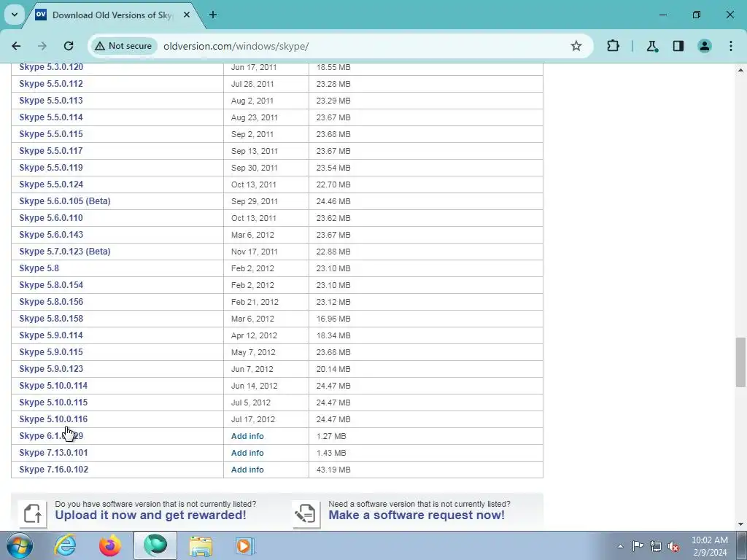Image resolution: width=747 pixels, height=560 pixels.
Task: Go back to the previous page
Action: point(16,46)
